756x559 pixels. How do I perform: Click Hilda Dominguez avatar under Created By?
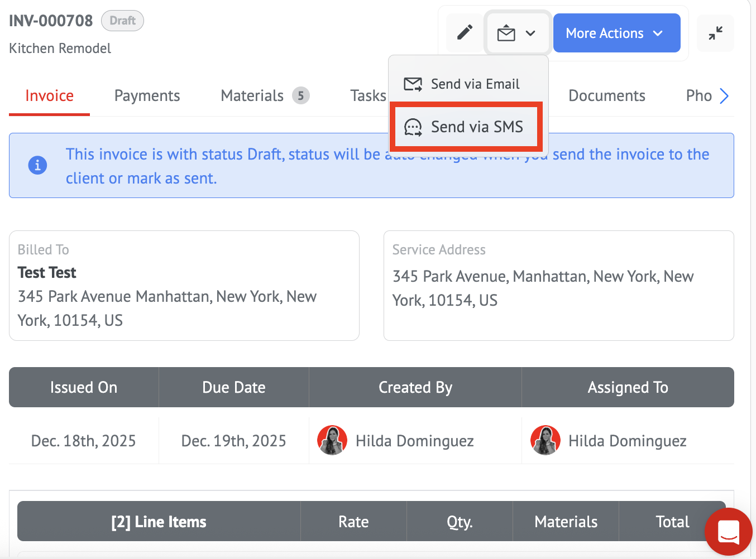point(332,441)
